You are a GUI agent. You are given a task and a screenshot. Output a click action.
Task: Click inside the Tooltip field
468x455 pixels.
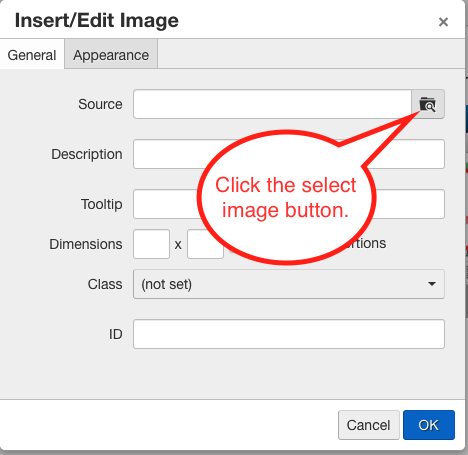point(289,204)
